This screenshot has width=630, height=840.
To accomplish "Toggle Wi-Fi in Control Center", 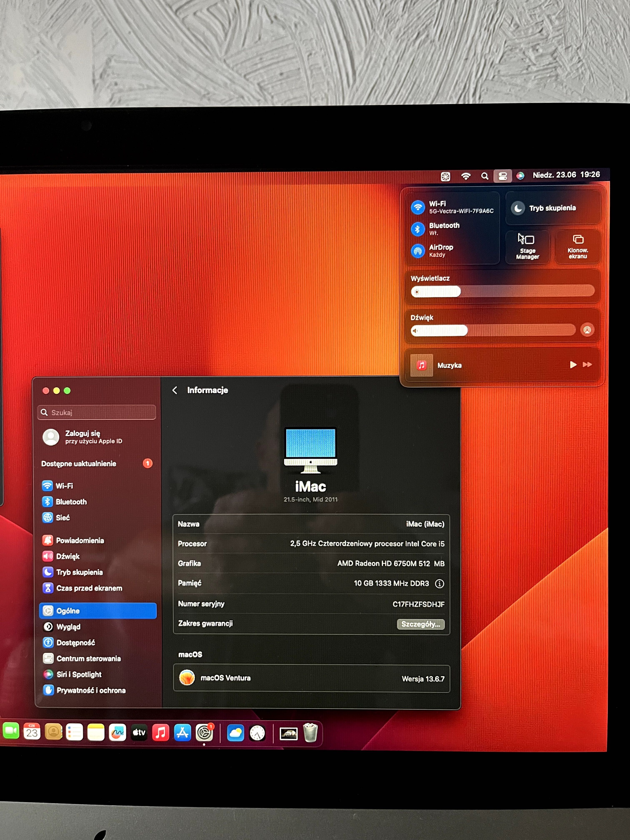I will point(418,207).
